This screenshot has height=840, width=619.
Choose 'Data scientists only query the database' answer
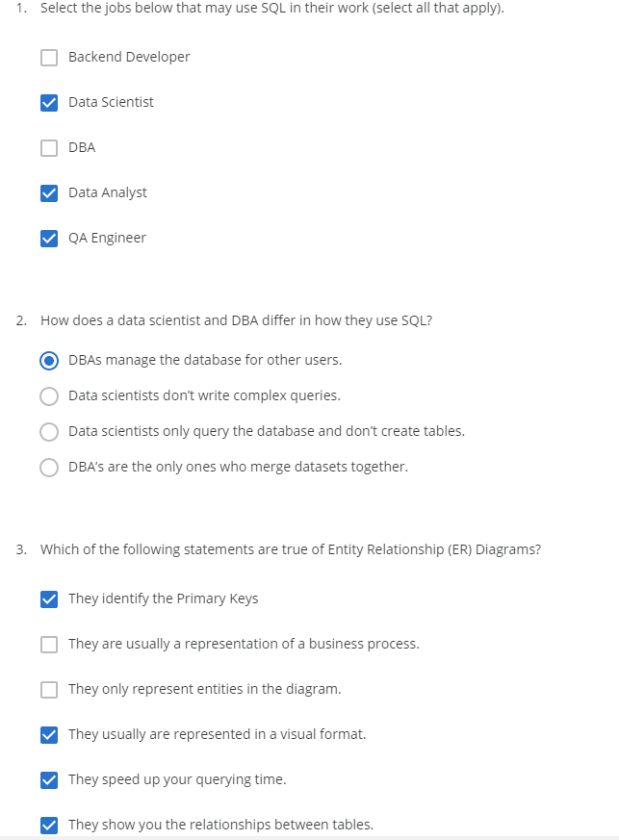pyautogui.click(x=49, y=431)
